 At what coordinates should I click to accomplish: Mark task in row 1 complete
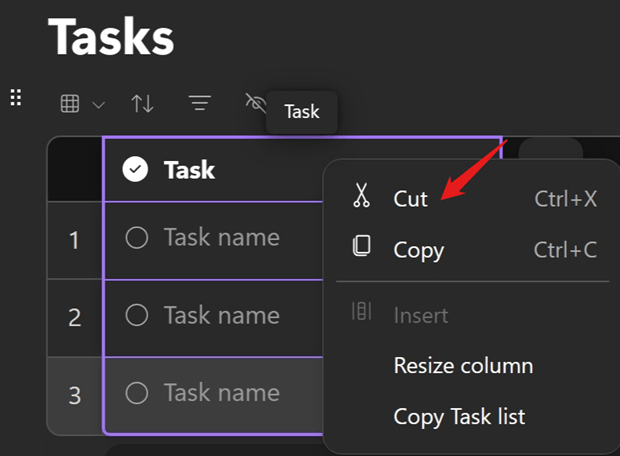(137, 238)
